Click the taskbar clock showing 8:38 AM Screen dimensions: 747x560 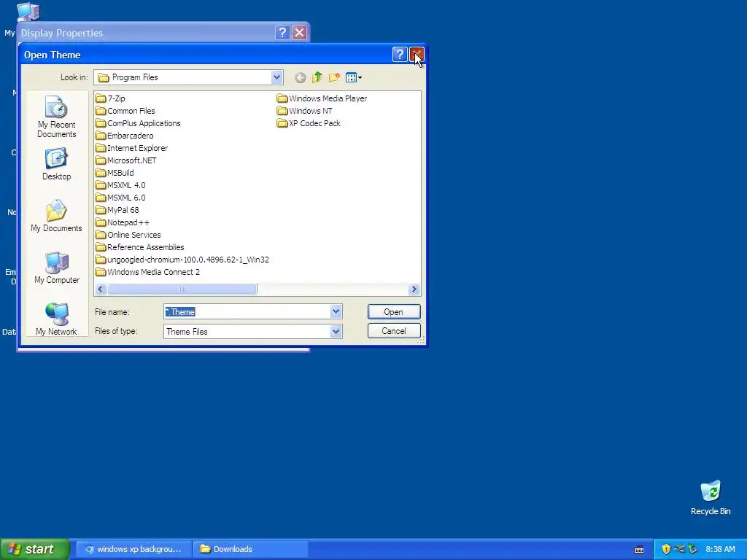pos(720,549)
